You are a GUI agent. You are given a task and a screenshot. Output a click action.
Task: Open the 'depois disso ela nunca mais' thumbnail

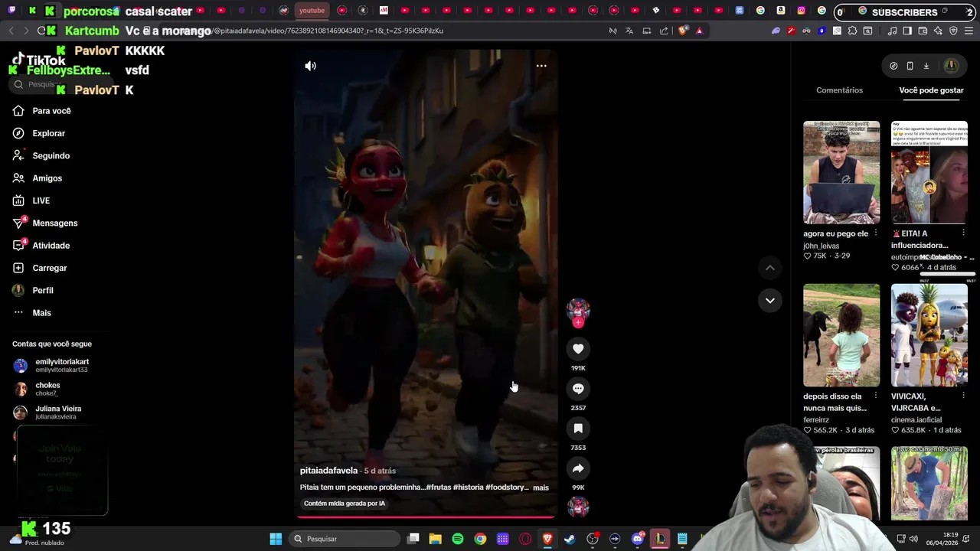(x=841, y=335)
